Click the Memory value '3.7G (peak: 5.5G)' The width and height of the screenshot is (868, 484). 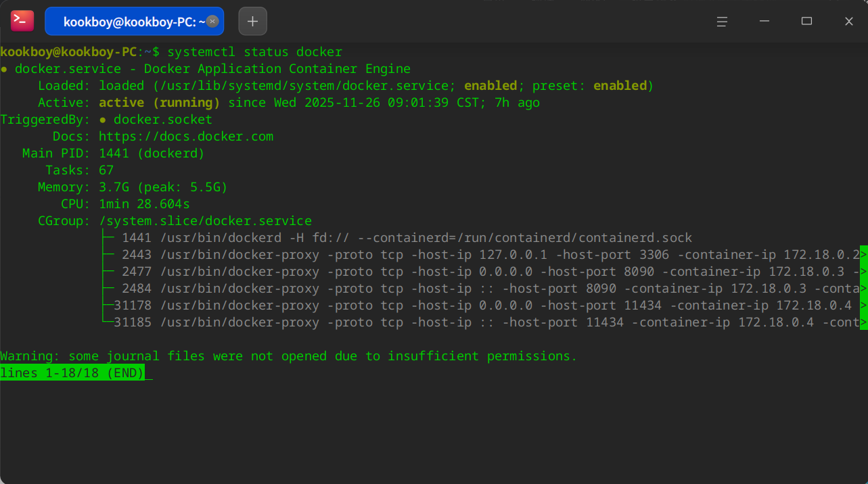pos(163,187)
